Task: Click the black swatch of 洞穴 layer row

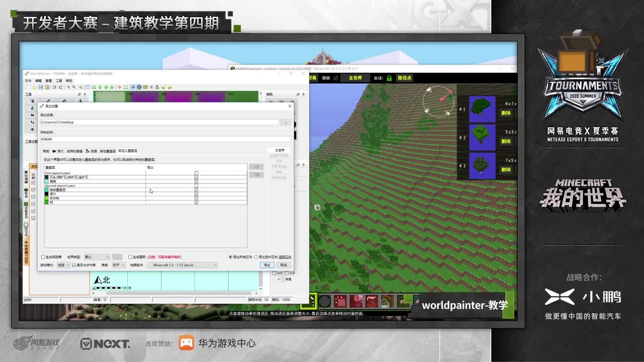Action: (x=46, y=194)
